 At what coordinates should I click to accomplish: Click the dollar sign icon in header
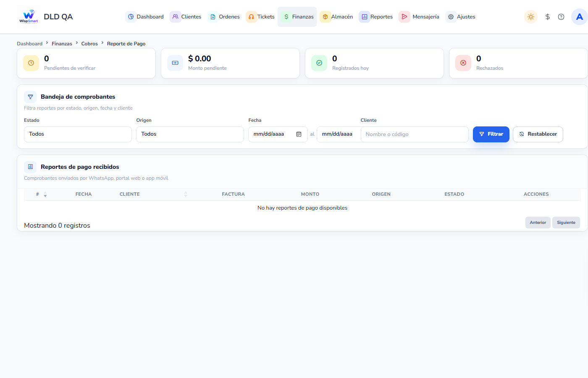[x=548, y=17]
